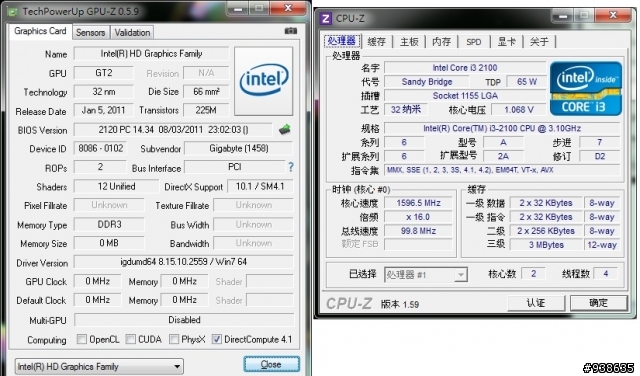This screenshot has height=376, width=640.
Task: Close the CPU-Z window
Action: point(613,16)
